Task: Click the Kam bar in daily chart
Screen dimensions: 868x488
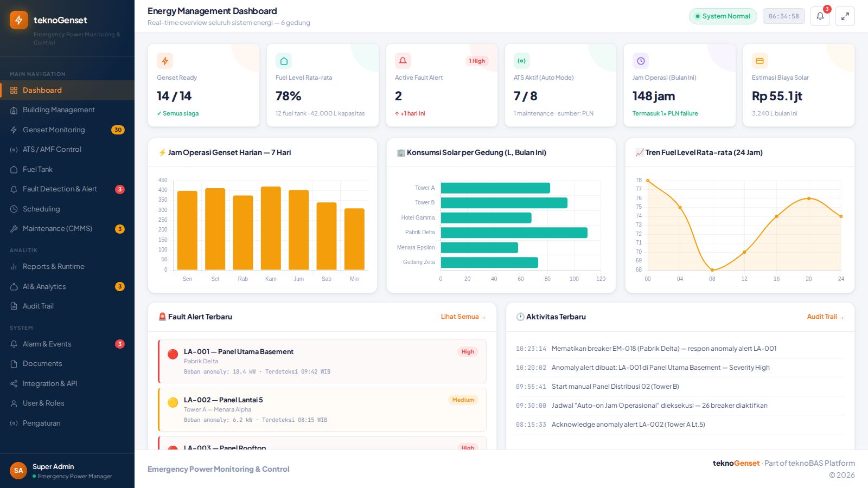Action: 271,228
